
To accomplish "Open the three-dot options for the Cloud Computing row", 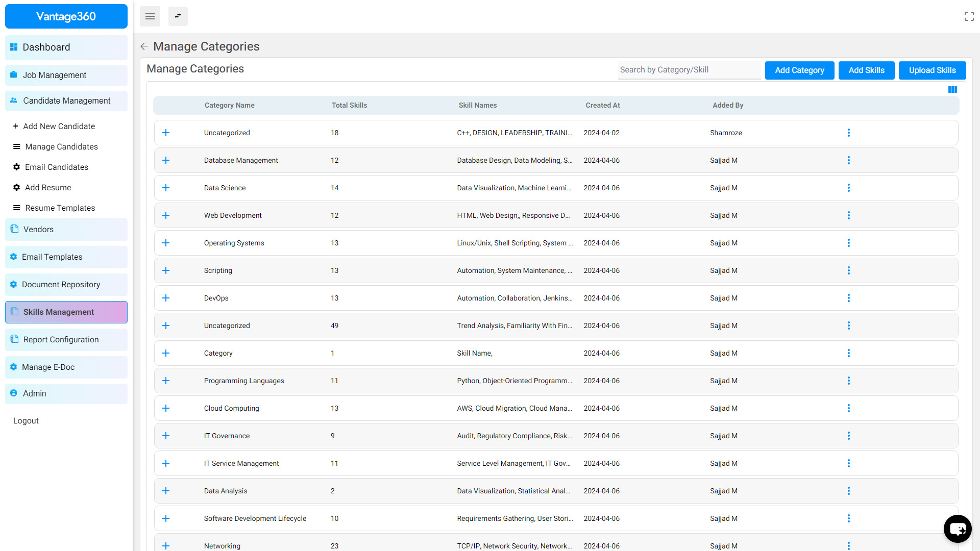I will click(x=848, y=408).
